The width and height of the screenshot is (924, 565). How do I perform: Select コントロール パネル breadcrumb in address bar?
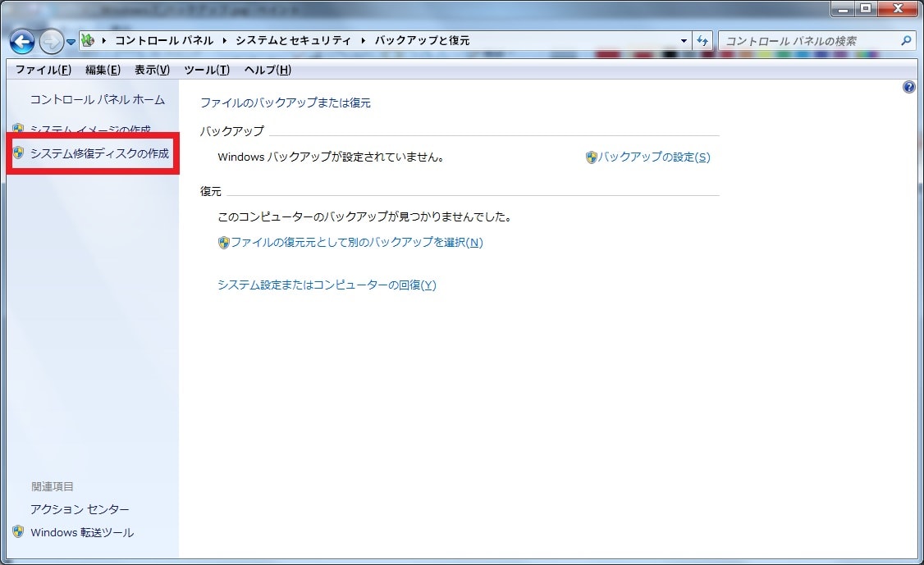pos(164,40)
